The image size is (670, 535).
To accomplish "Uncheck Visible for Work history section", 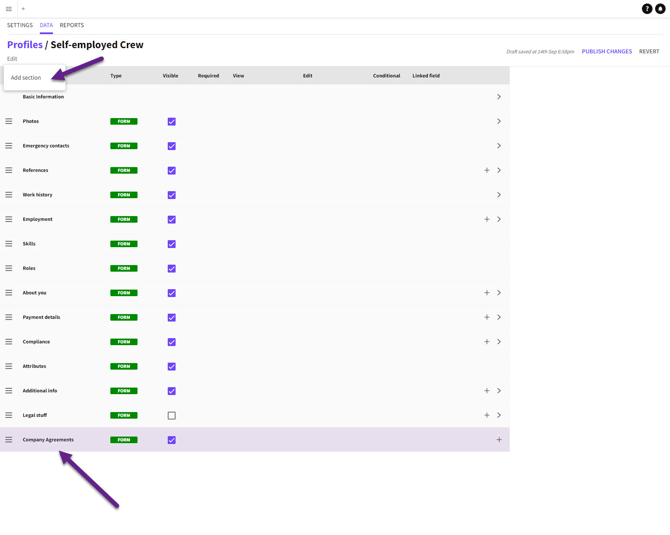I will 172,195.
